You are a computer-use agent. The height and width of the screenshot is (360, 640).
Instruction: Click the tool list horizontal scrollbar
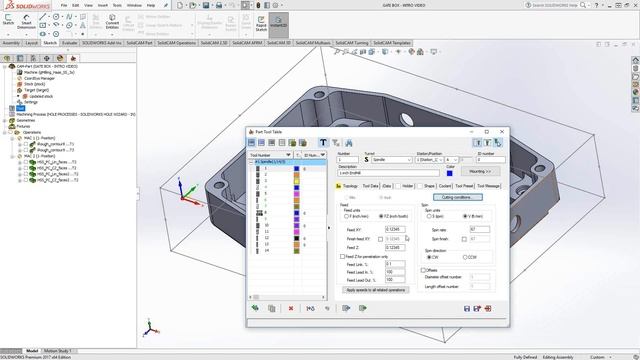(287, 297)
